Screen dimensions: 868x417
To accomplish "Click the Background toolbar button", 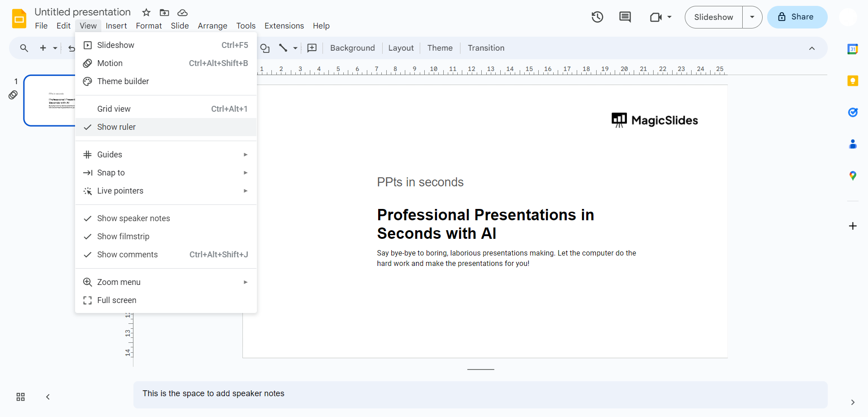I will coord(352,48).
